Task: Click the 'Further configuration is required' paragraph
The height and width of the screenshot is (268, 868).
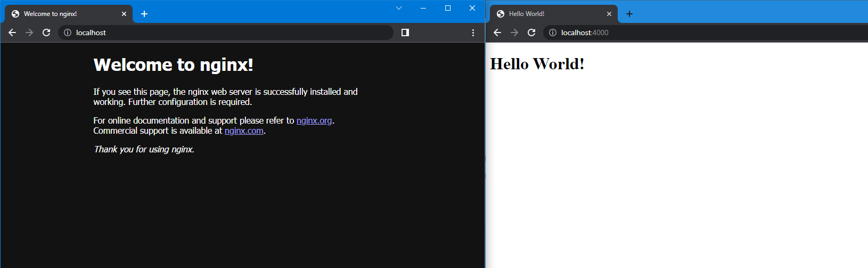Action: click(x=225, y=96)
